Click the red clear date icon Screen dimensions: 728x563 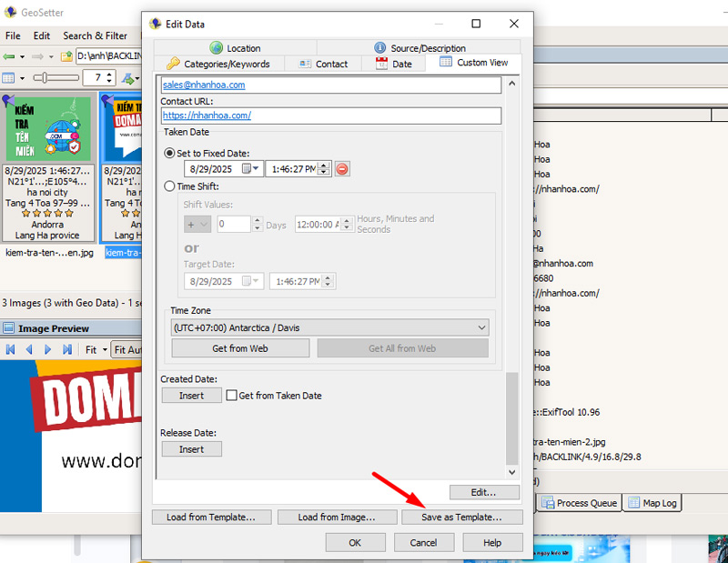[x=342, y=169]
